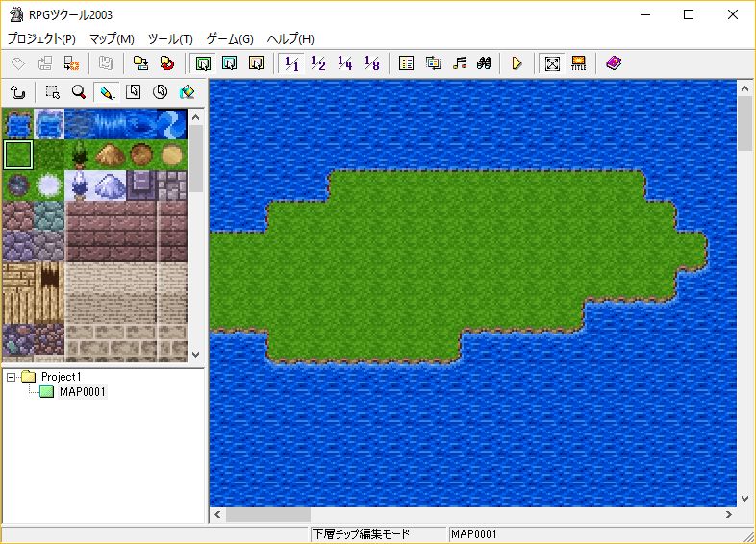Click the undo arrow icon
The height and width of the screenshot is (544, 756).
pyautogui.click(x=18, y=92)
